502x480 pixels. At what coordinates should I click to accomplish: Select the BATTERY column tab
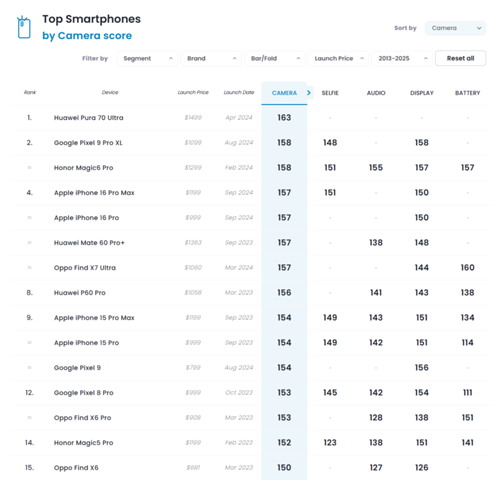pos(468,93)
